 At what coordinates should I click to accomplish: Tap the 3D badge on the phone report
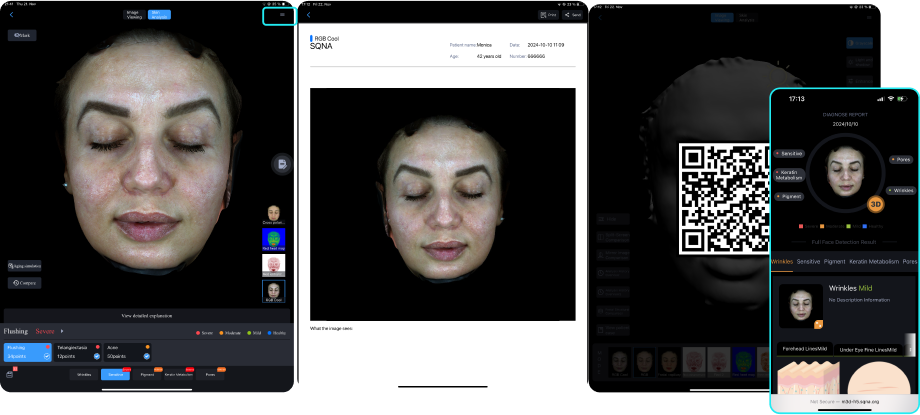point(875,204)
